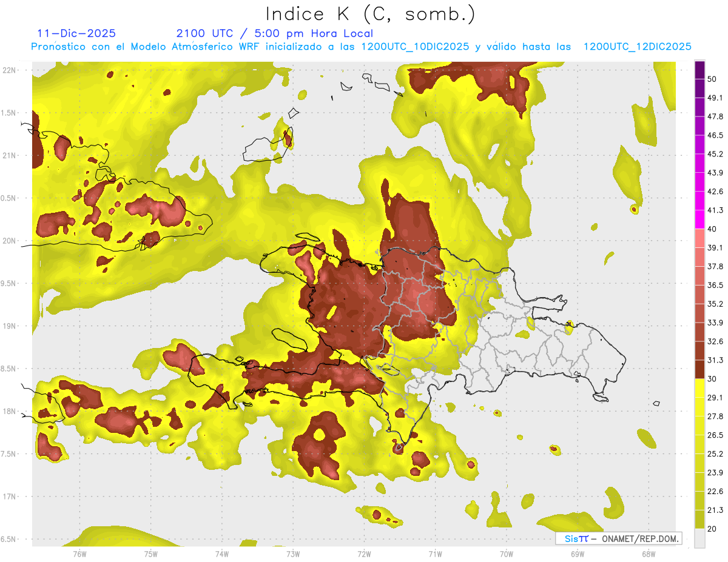Screen dimensions: 728x562
Task: Click the '73W' longitude axis label
Action: point(293,554)
